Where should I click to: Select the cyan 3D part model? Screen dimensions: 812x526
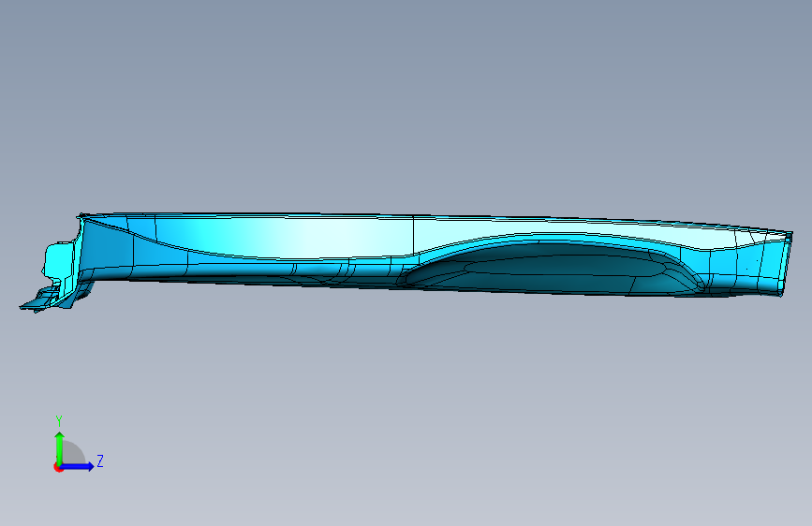pyautogui.click(x=406, y=261)
